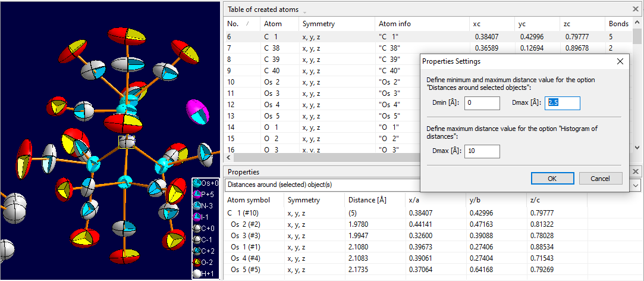Select the N-3 legend sphere icon
The image size is (644, 281).
pos(197,206)
